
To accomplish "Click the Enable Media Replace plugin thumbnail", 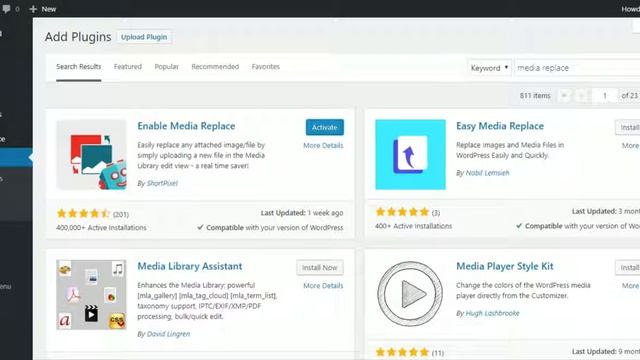I will pyautogui.click(x=91, y=155).
